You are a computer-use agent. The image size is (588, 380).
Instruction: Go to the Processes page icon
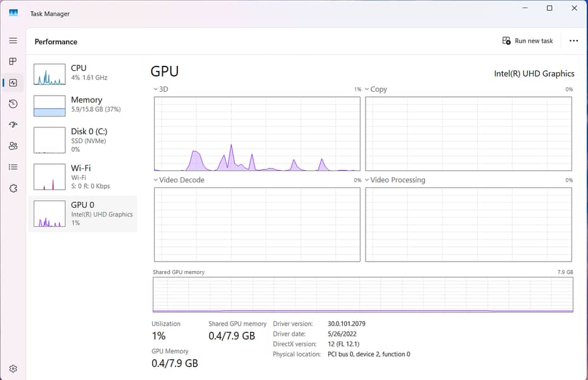13,61
